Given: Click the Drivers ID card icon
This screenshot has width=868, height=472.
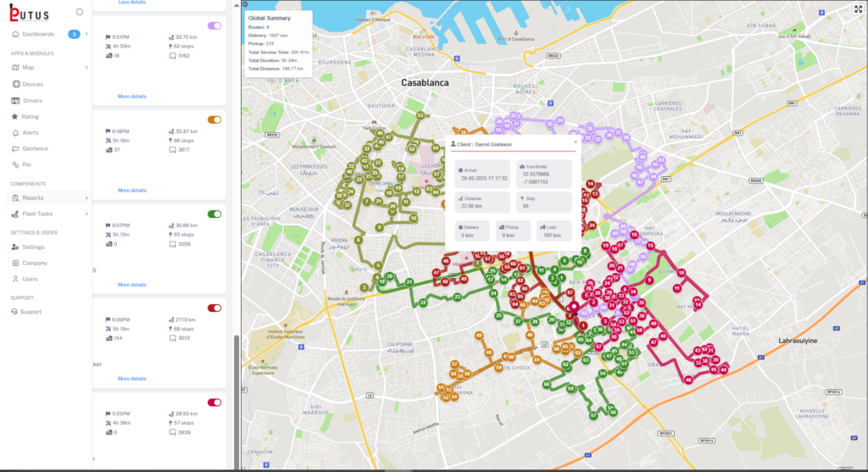Looking at the screenshot, I should 15,101.
